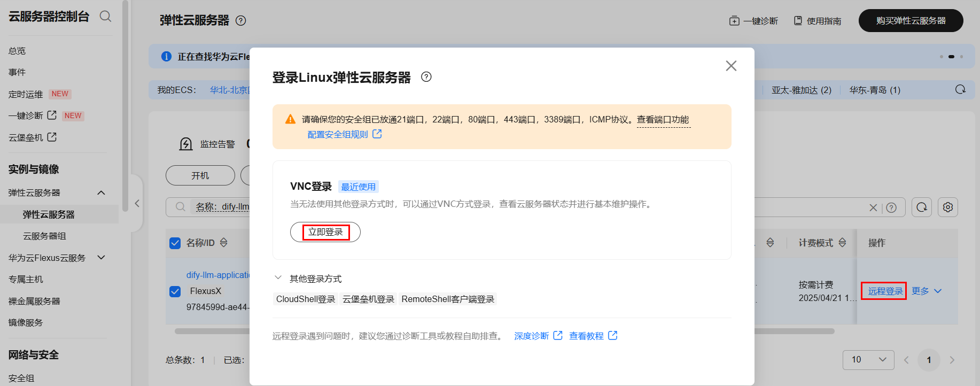This screenshot has height=386, width=980.
Task: Click the 最近使用 tag
Action: [x=359, y=187]
